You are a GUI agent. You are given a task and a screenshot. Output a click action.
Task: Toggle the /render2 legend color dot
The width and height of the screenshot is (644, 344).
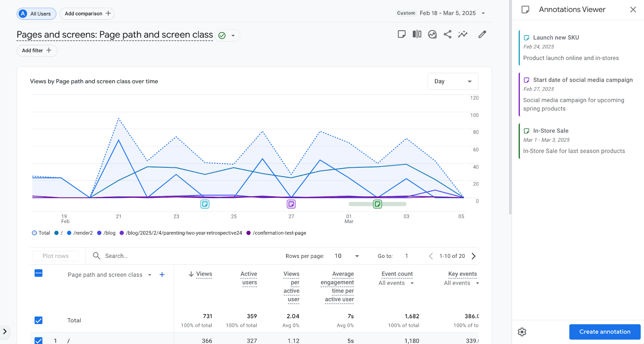point(69,233)
